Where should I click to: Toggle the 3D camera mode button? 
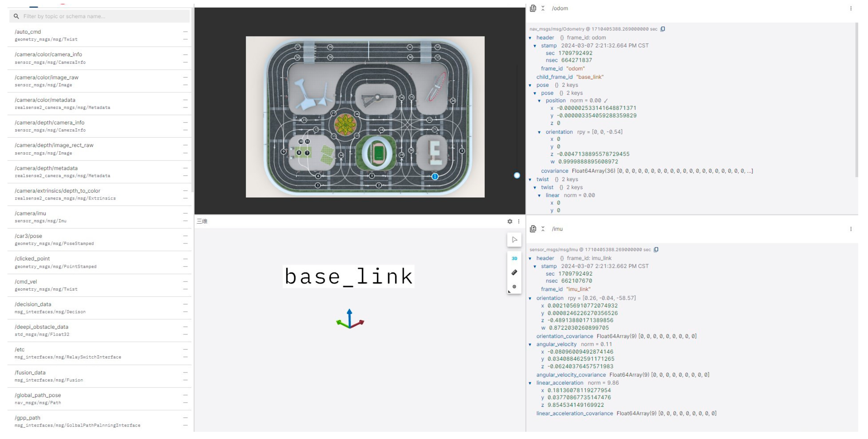click(x=514, y=258)
